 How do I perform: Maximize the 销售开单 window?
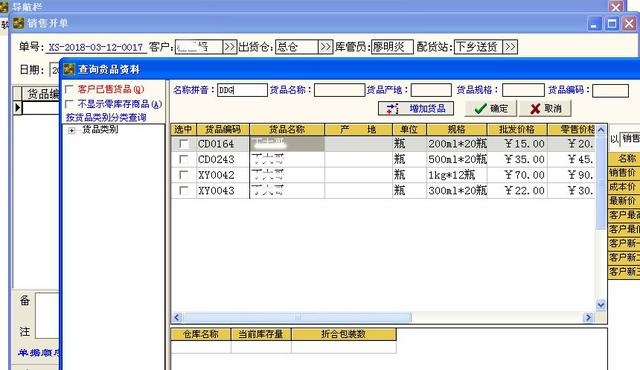611,24
